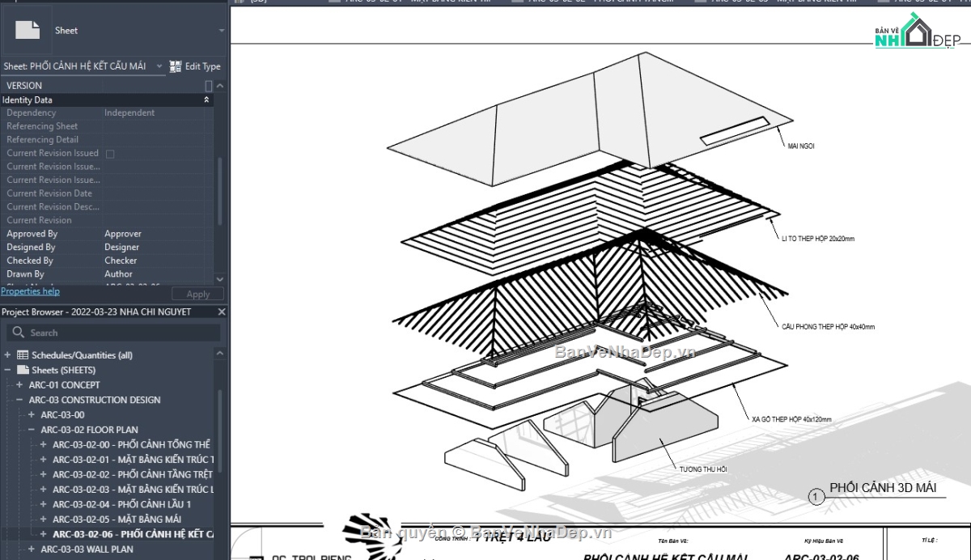The height and width of the screenshot is (560, 971).
Task: Click the Project Browser search magnifier icon
Action: [x=17, y=333]
